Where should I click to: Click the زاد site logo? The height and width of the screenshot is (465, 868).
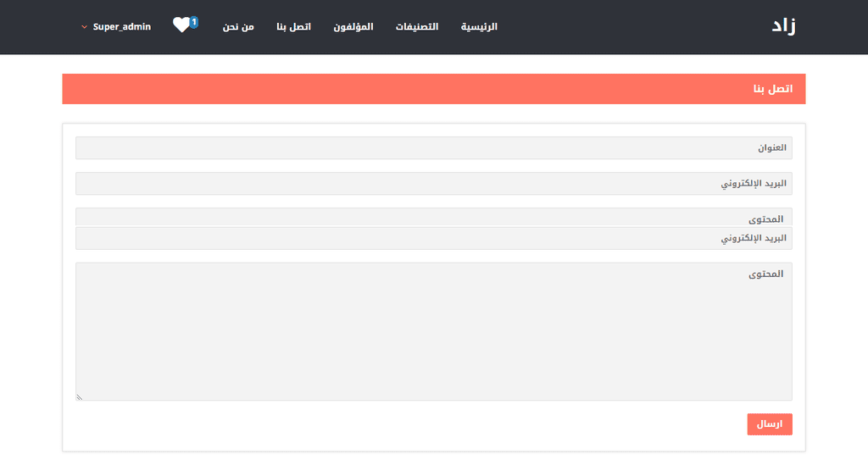coord(783,25)
